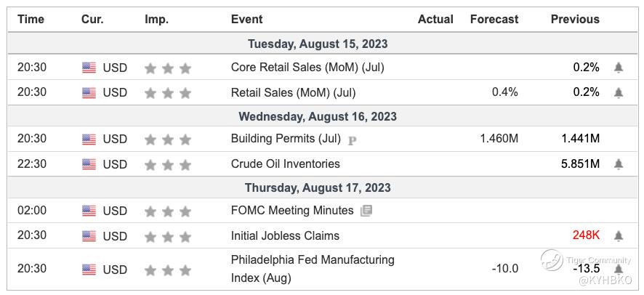Click the Forecast column header

click(x=494, y=19)
